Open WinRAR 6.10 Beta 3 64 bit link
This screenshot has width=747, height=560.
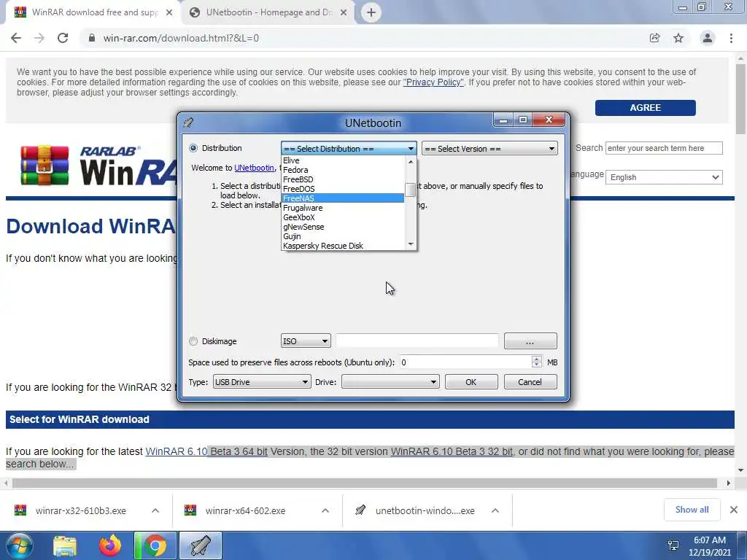coord(206,451)
